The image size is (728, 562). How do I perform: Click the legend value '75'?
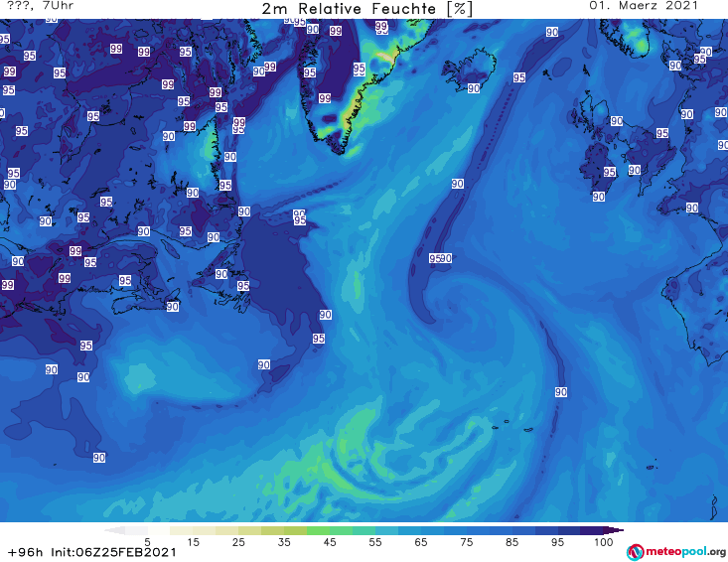pos(466,542)
